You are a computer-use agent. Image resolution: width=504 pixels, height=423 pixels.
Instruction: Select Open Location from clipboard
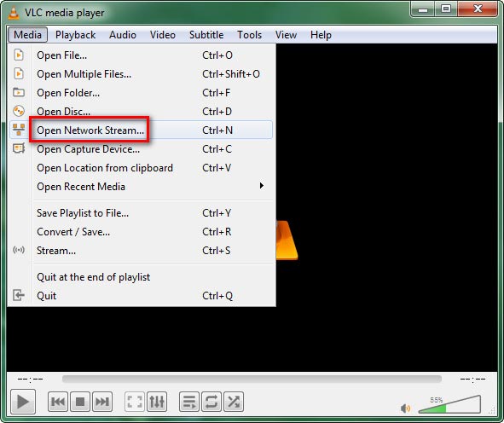click(142, 168)
